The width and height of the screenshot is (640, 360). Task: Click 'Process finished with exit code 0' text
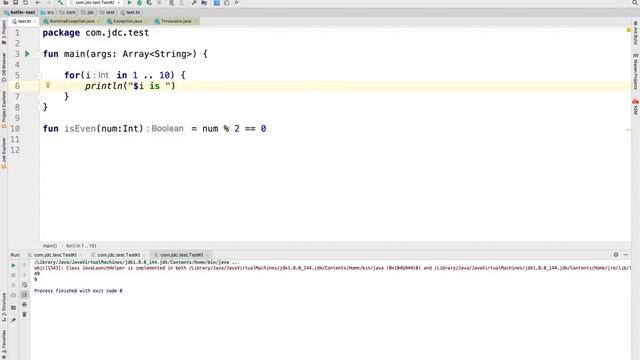(78, 291)
